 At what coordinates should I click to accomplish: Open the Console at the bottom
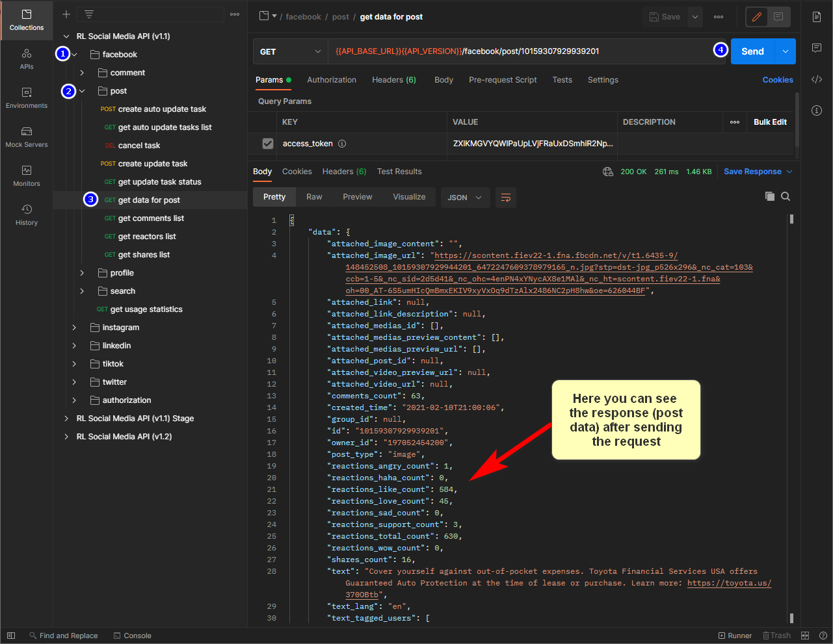132,635
